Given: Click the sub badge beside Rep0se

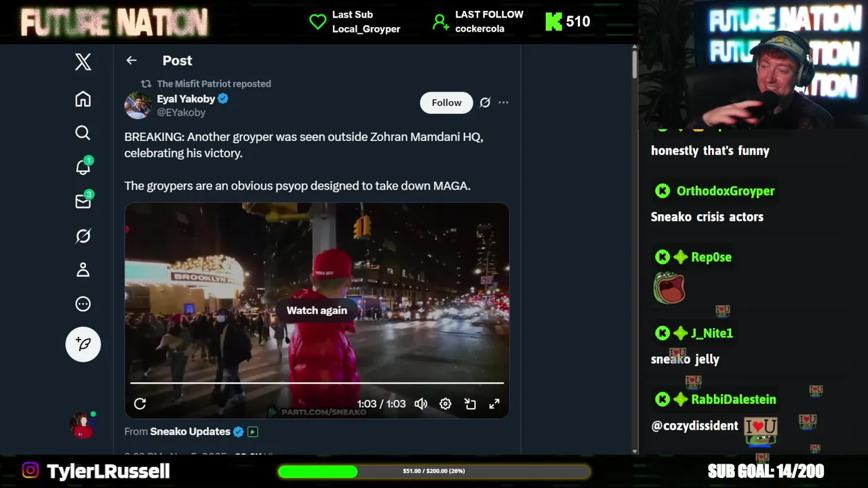Looking at the screenshot, I should click(680, 258).
